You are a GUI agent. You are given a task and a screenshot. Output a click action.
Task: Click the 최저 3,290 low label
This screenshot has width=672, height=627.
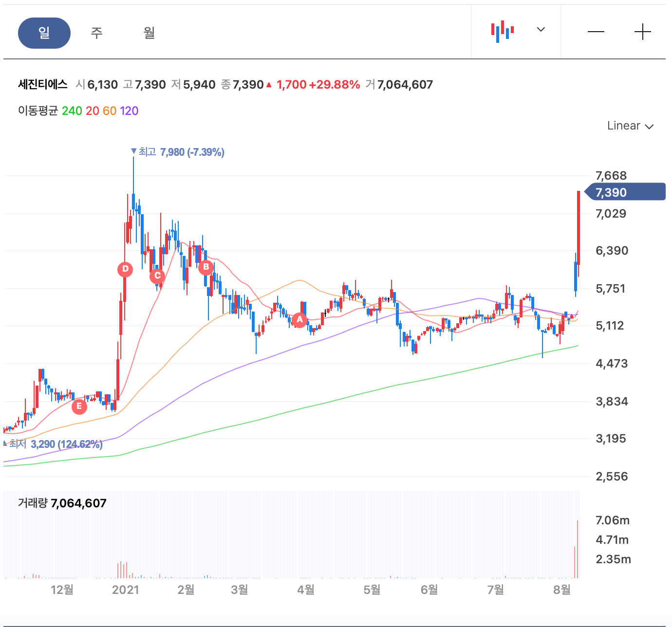click(x=53, y=444)
